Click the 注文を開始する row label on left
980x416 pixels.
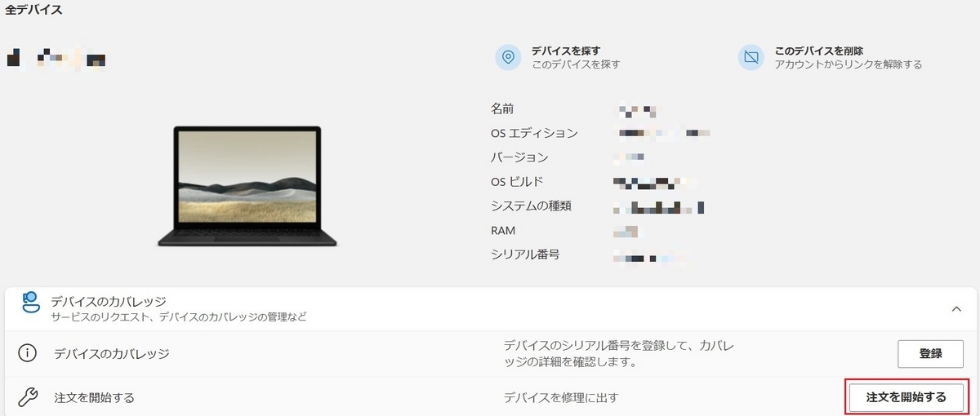94,397
